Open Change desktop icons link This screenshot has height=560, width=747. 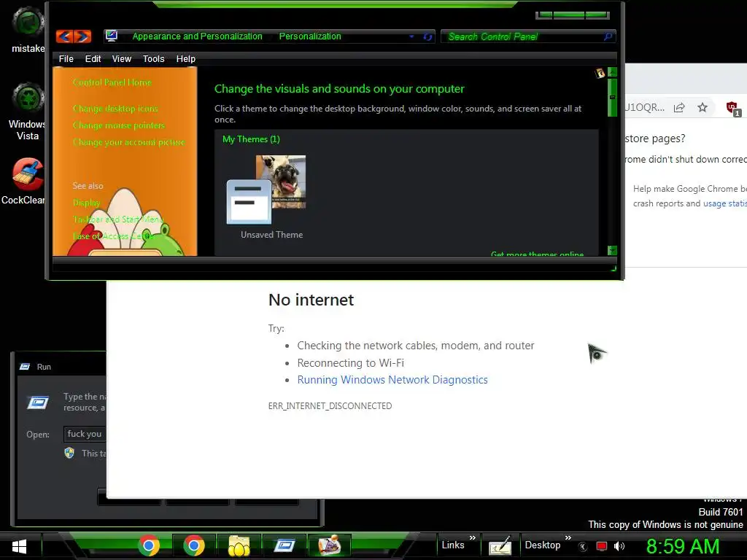[115, 109]
